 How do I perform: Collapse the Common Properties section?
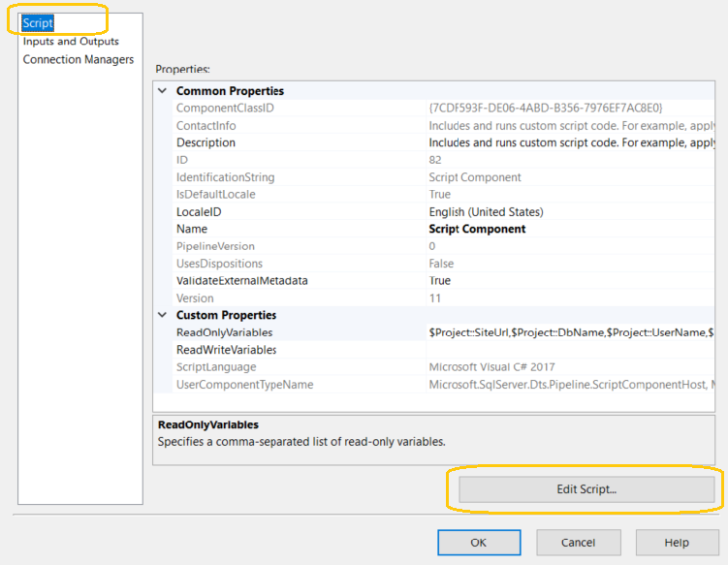(162, 91)
